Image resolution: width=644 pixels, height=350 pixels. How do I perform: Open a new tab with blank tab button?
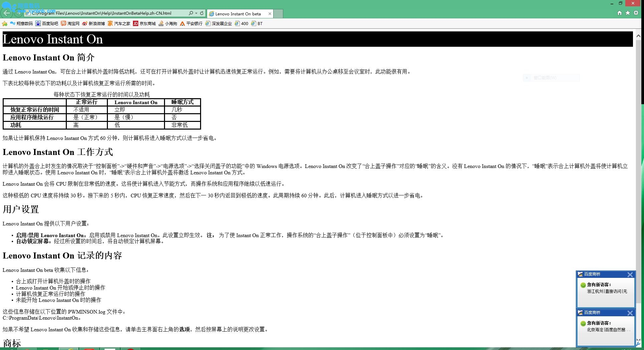[x=278, y=14]
